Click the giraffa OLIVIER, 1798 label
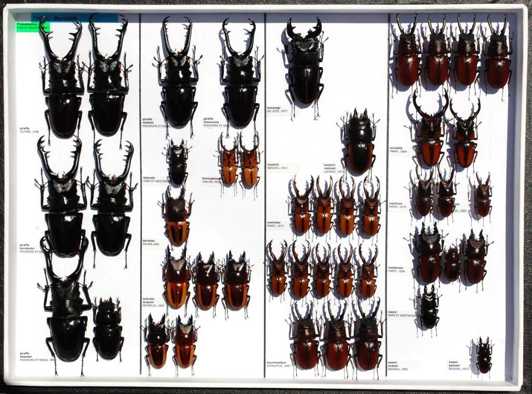This screenshot has width=532, height=394. point(30,130)
